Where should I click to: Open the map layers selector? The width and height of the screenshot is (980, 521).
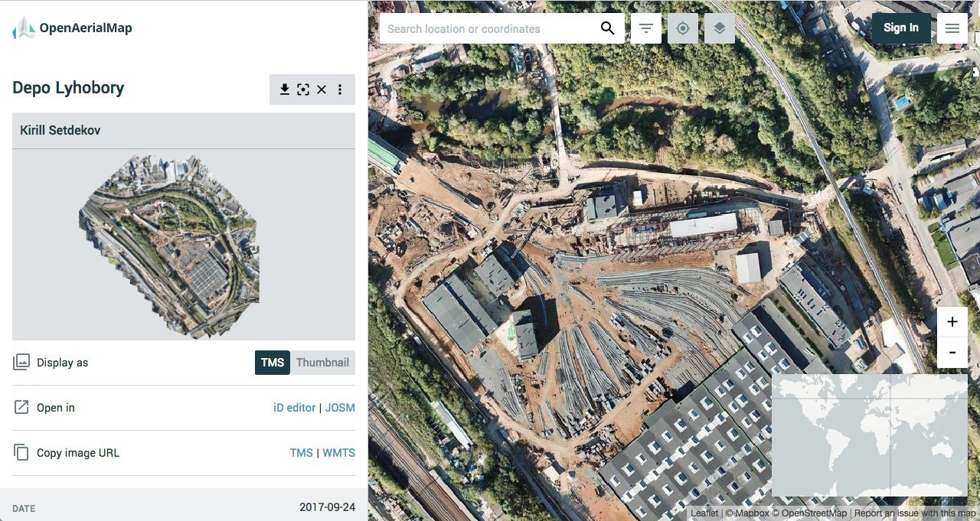720,28
